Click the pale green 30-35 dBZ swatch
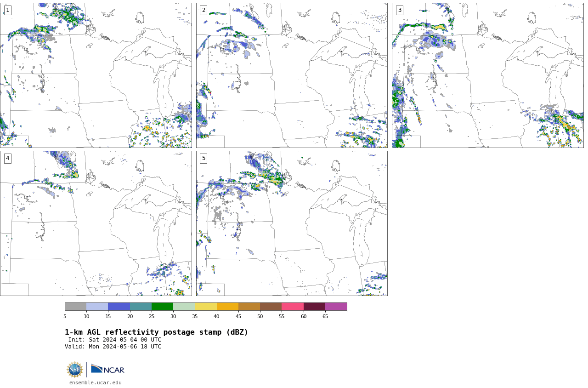 click(x=184, y=307)
